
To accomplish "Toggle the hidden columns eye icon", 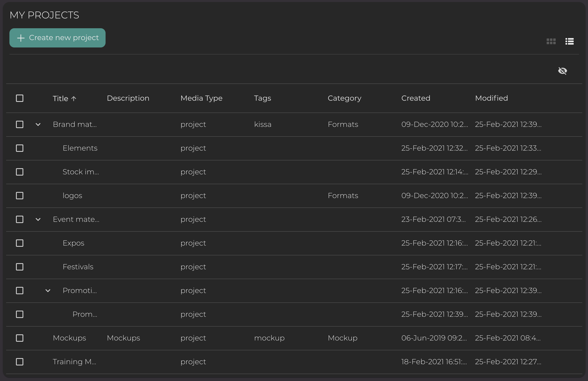I will coord(563,71).
